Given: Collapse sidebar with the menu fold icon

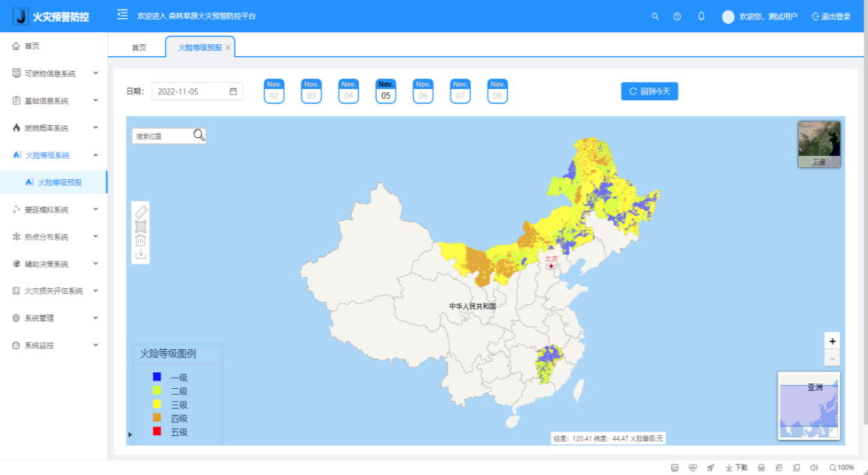Looking at the screenshot, I should [122, 15].
